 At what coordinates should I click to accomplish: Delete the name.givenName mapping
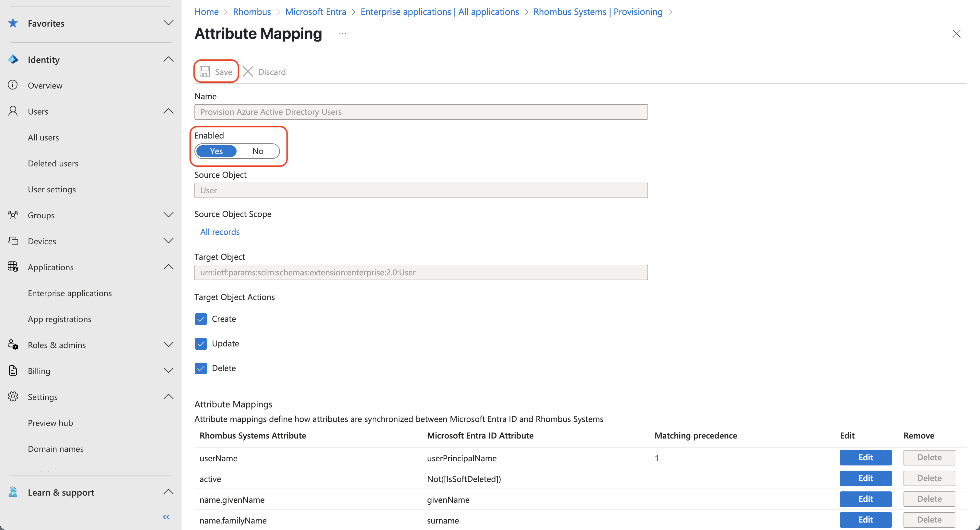click(929, 499)
